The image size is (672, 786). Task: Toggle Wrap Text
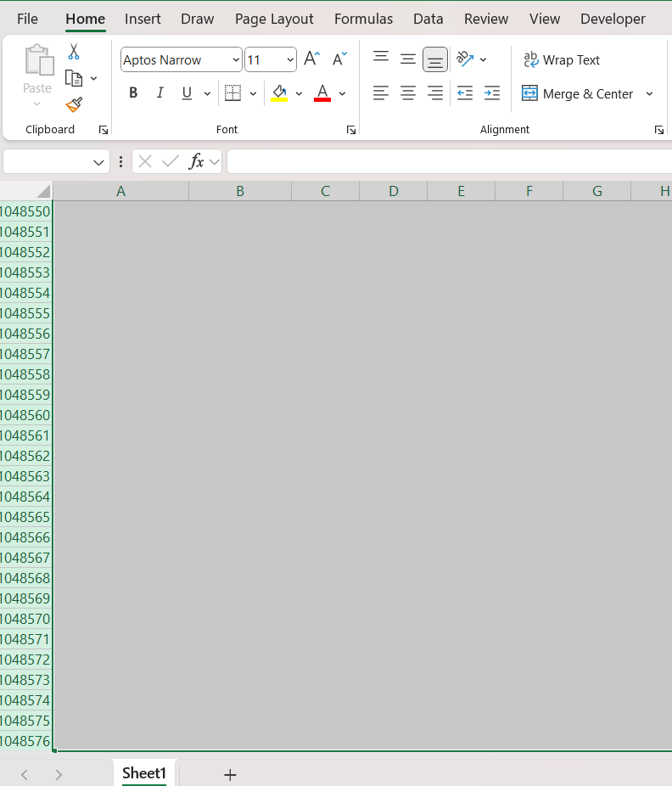pos(561,59)
